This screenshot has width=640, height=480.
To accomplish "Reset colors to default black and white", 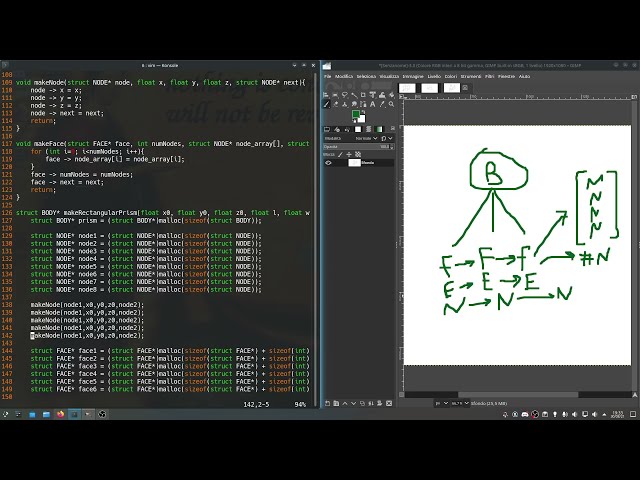I will tap(354, 121).
